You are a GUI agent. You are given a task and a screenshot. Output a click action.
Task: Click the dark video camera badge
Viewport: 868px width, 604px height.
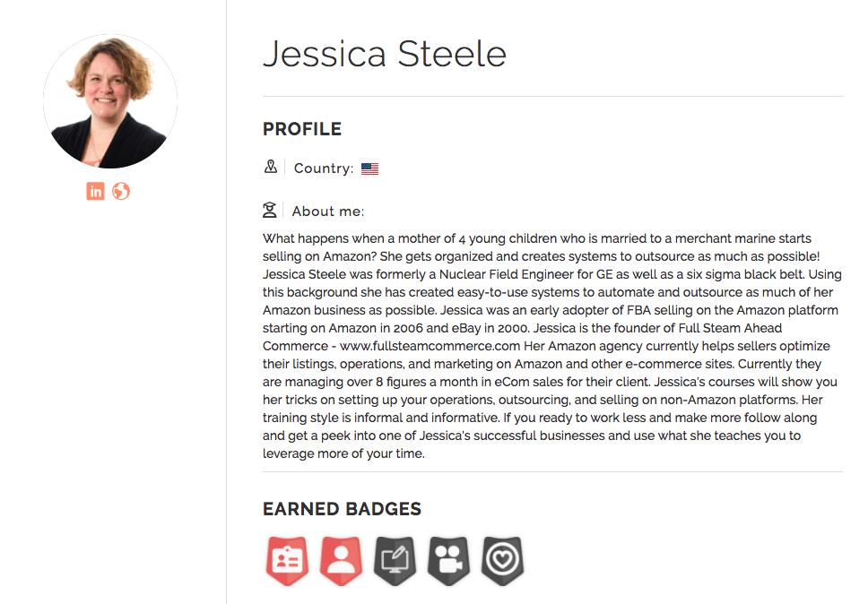coord(448,560)
